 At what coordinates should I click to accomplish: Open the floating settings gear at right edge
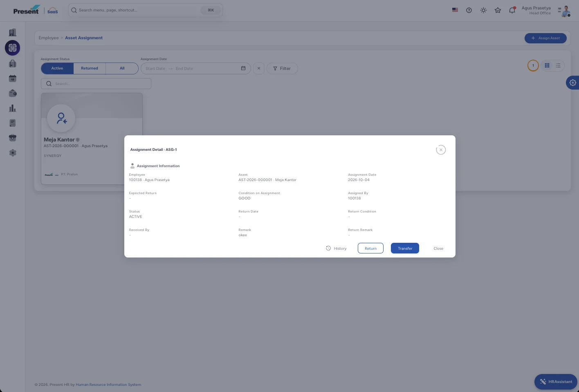(x=573, y=83)
